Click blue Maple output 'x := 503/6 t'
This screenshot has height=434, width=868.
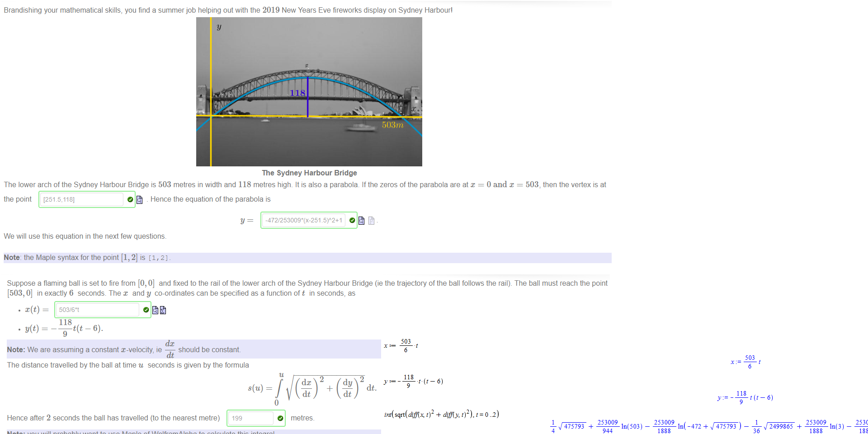745,362
